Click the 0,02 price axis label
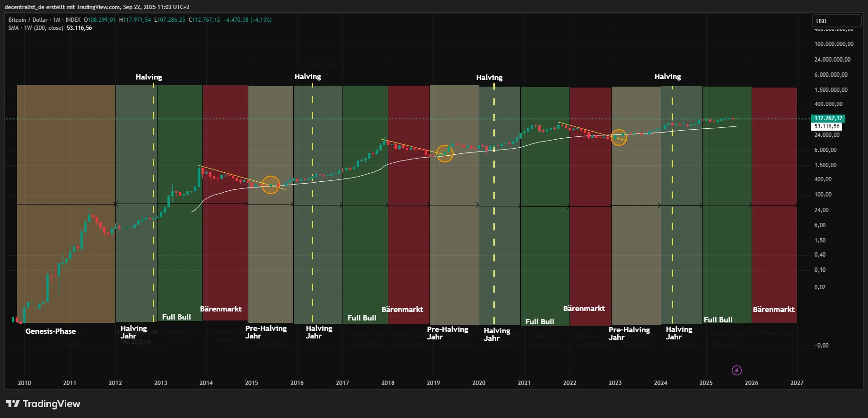Image resolution: width=868 pixels, height=418 pixels. click(820, 287)
